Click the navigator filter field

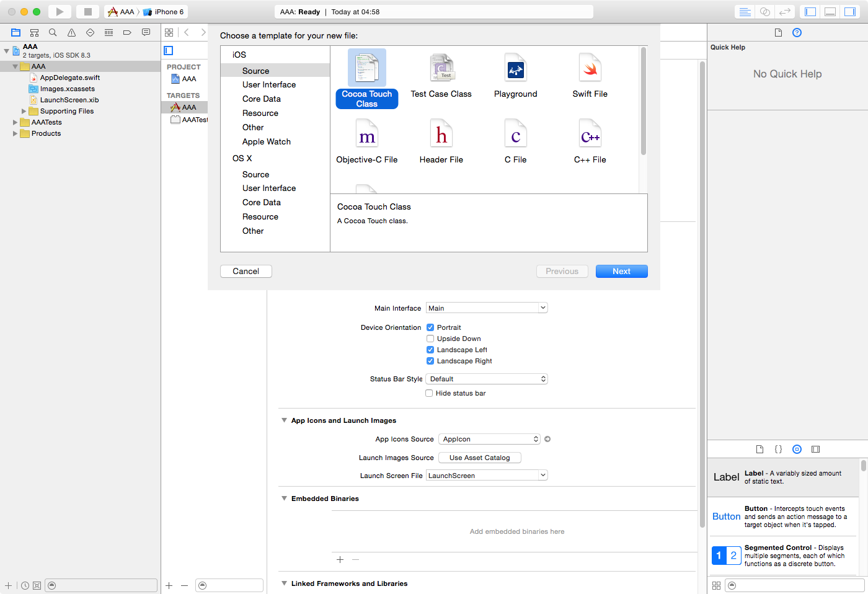click(101, 585)
